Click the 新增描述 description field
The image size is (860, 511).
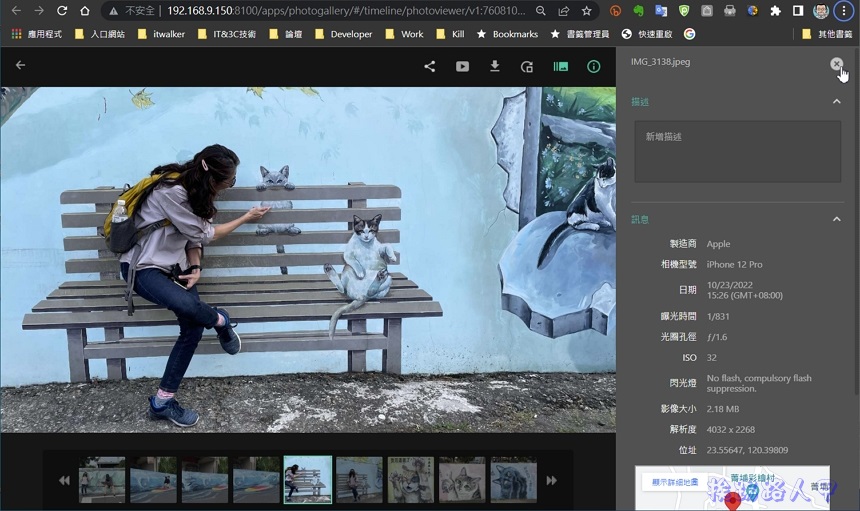pyautogui.click(x=738, y=151)
